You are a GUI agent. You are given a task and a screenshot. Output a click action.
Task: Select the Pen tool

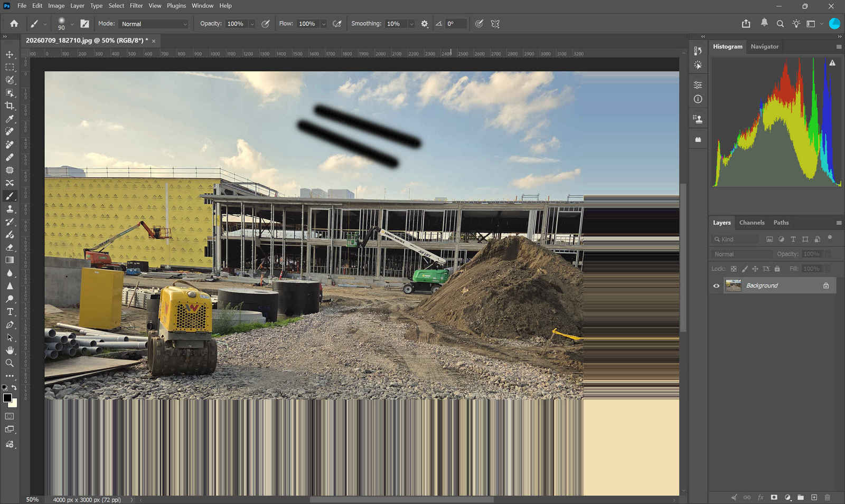(10, 325)
